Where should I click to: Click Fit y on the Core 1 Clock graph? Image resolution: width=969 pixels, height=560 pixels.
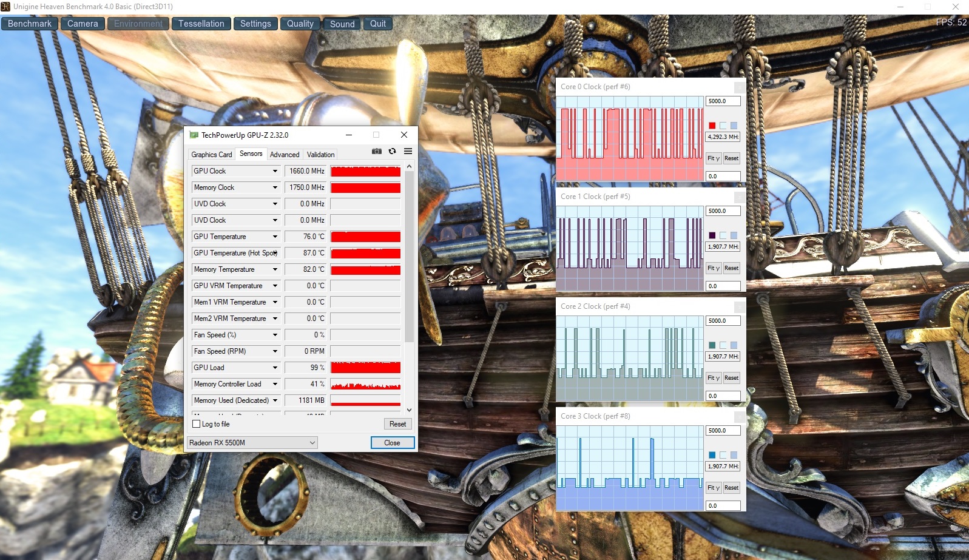[714, 268]
